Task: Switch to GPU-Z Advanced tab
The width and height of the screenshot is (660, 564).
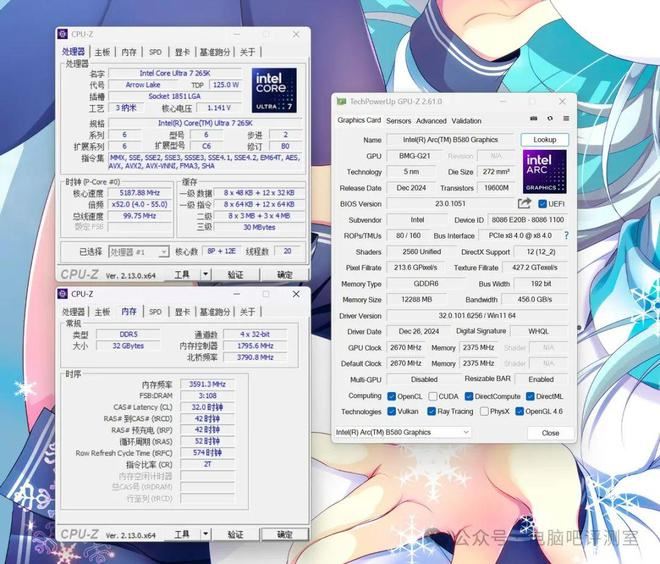Action: (431, 121)
